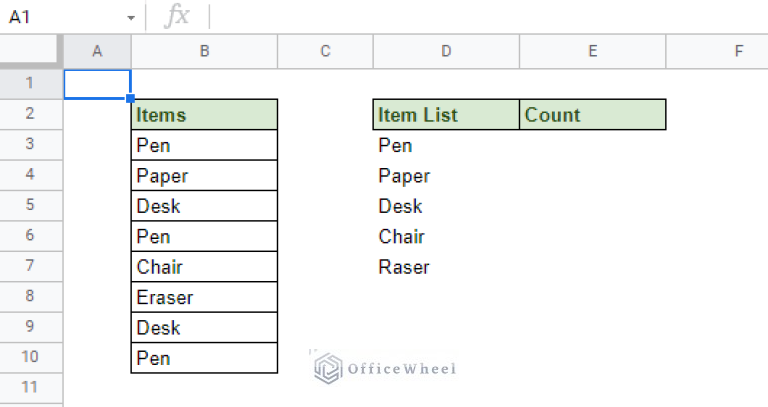
Task: Select column E header
Action: tap(592, 51)
